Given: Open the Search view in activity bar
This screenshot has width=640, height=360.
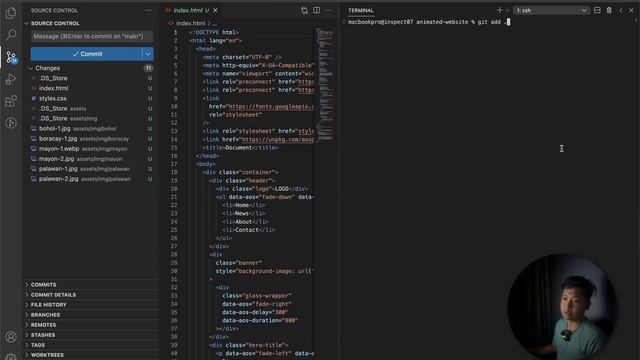Looking at the screenshot, I should [x=11, y=35].
